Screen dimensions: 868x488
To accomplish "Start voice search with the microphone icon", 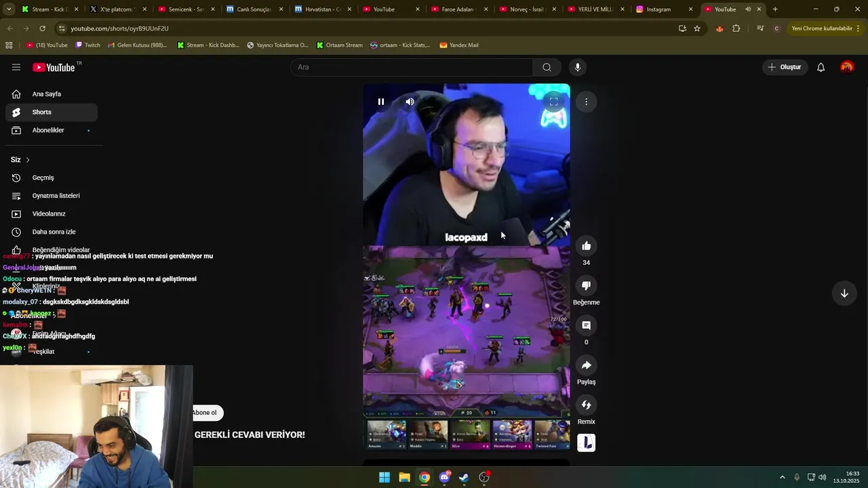I will pyautogui.click(x=578, y=67).
